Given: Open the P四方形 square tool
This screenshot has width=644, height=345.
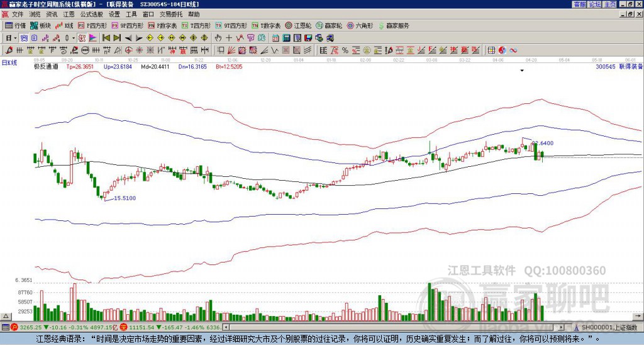Looking at the screenshot, I should click(x=93, y=25).
